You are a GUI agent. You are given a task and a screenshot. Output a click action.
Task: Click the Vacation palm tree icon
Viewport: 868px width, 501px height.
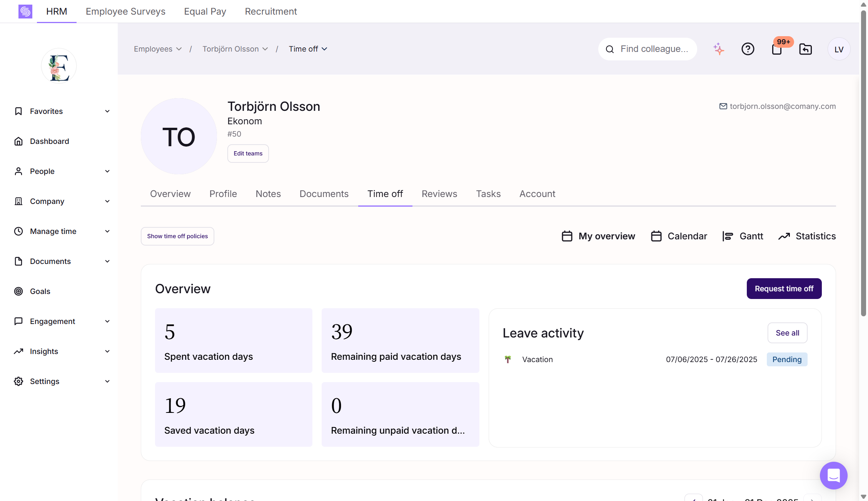coord(508,359)
